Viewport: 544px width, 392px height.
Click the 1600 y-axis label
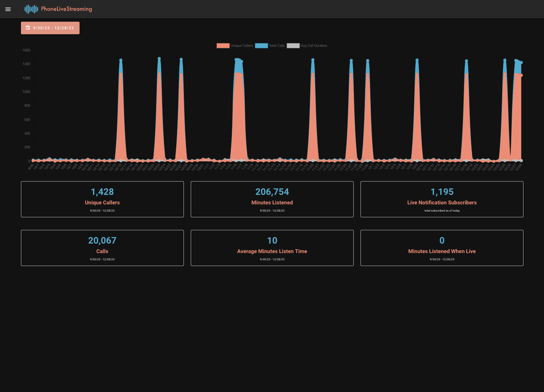click(x=26, y=50)
